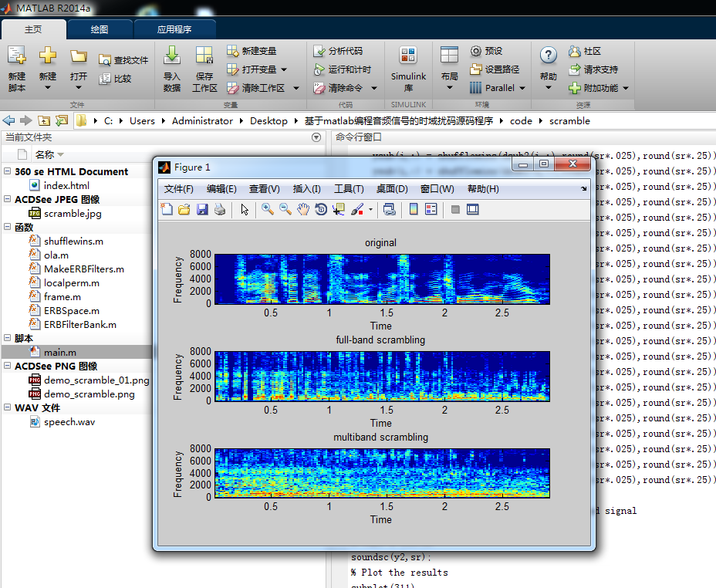Open the 编辑(E) menu in Figure 1

click(x=221, y=189)
